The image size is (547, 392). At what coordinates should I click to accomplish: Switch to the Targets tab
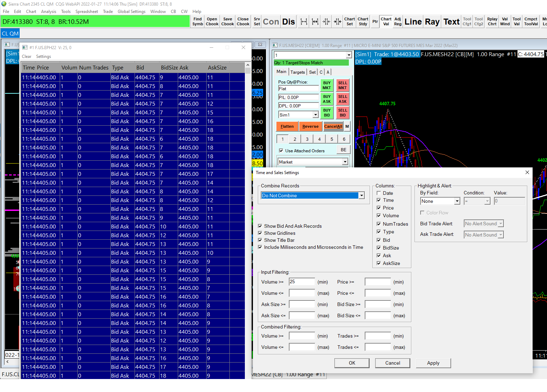point(298,72)
